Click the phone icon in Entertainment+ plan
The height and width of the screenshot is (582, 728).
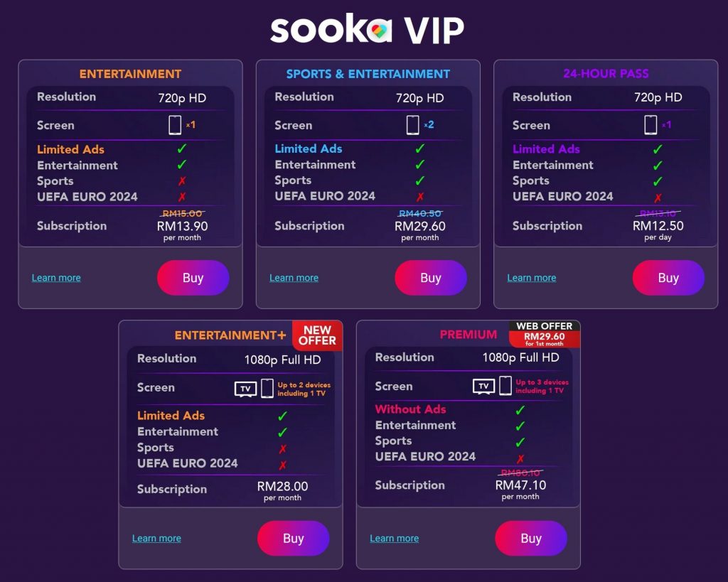pos(267,388)
